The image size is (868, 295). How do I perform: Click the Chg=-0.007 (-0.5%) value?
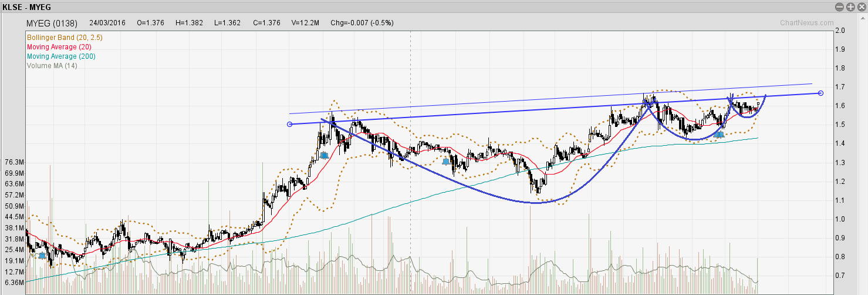coord(362,23)
